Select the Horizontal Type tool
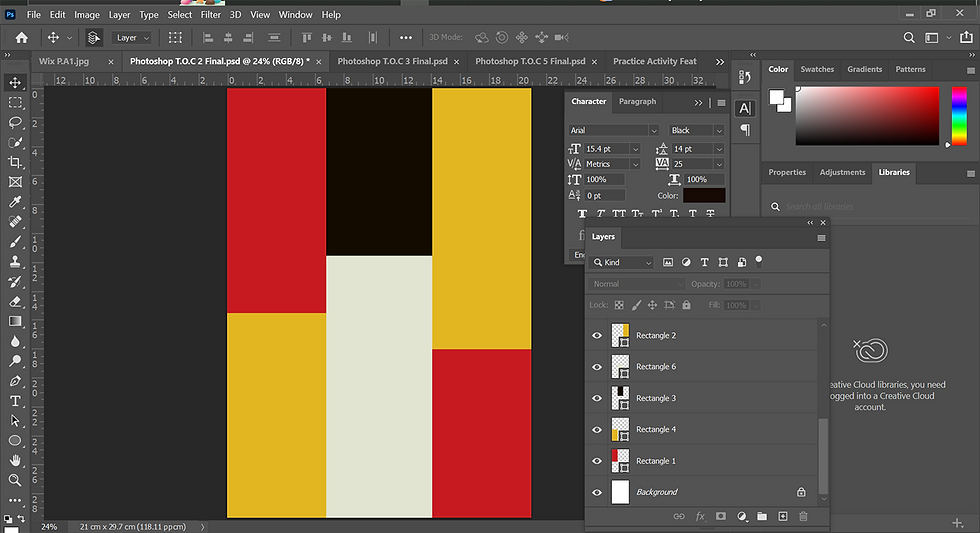 15,401
